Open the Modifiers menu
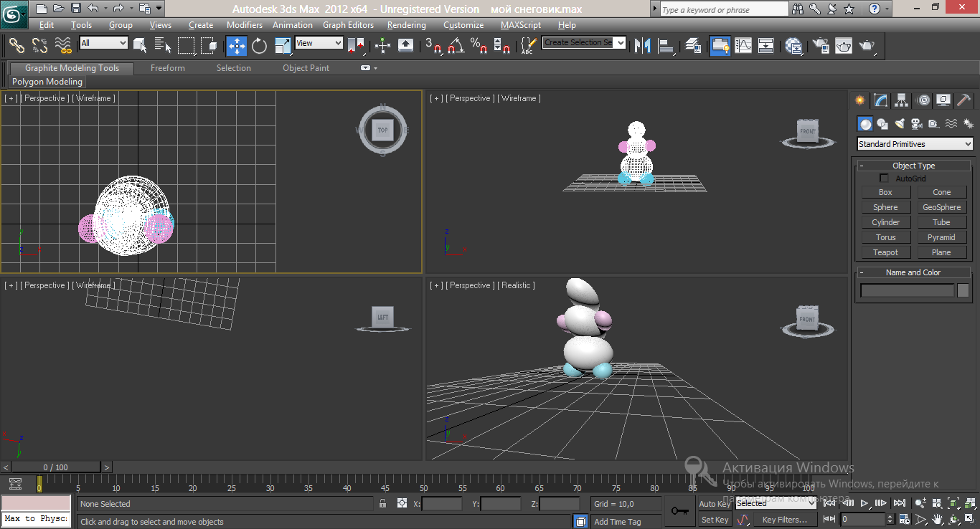 [x=245, y=25]
